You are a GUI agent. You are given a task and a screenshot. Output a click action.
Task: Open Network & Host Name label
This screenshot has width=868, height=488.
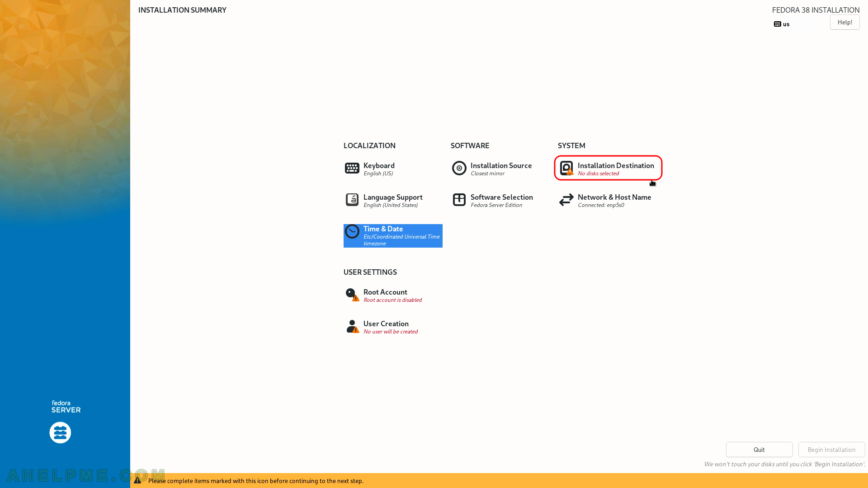[614, 197]
